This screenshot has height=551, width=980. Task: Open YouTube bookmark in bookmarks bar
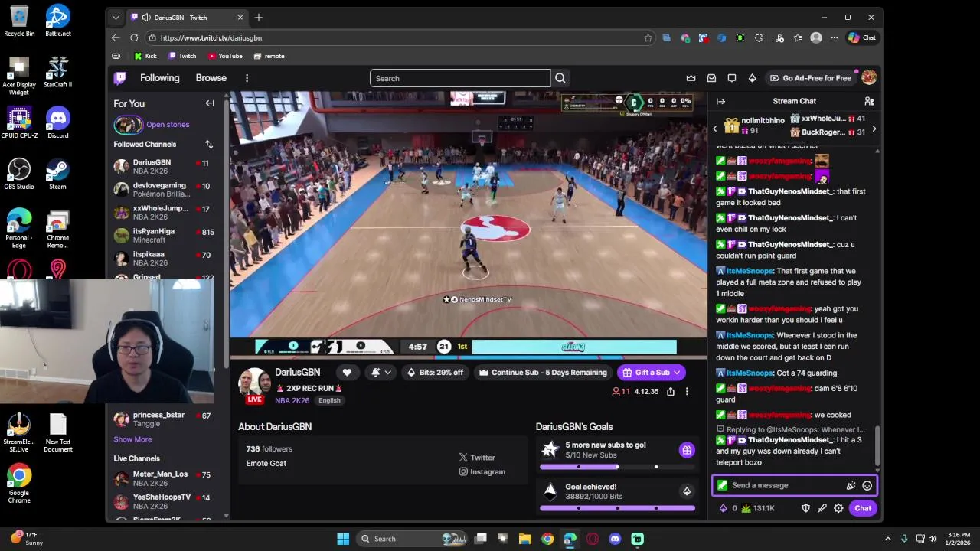pos(225,56)
